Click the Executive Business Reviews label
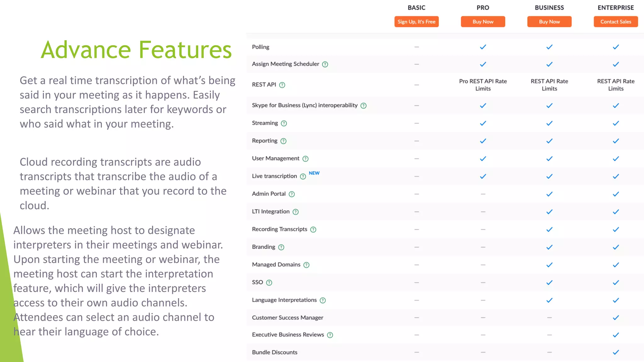Image resolution: width=644 pixels, height=362 pixels. [x=288, y=335]
